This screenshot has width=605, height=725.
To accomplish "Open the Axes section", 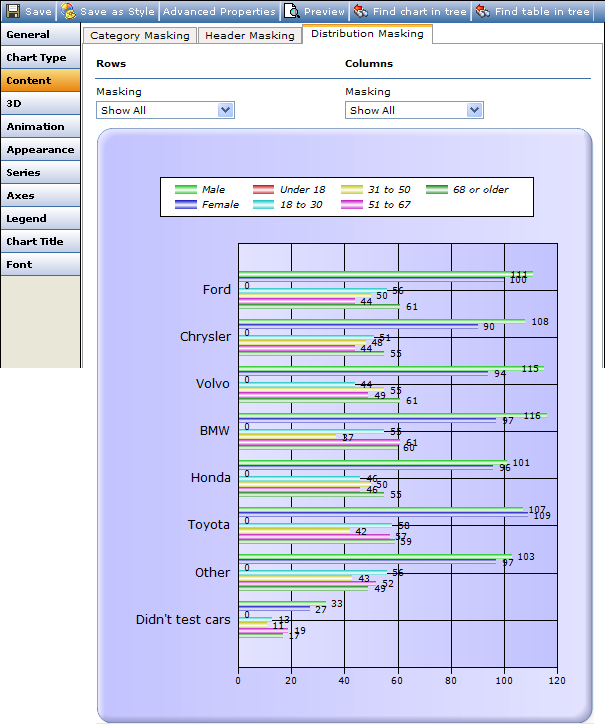I will tap(40, 196).
